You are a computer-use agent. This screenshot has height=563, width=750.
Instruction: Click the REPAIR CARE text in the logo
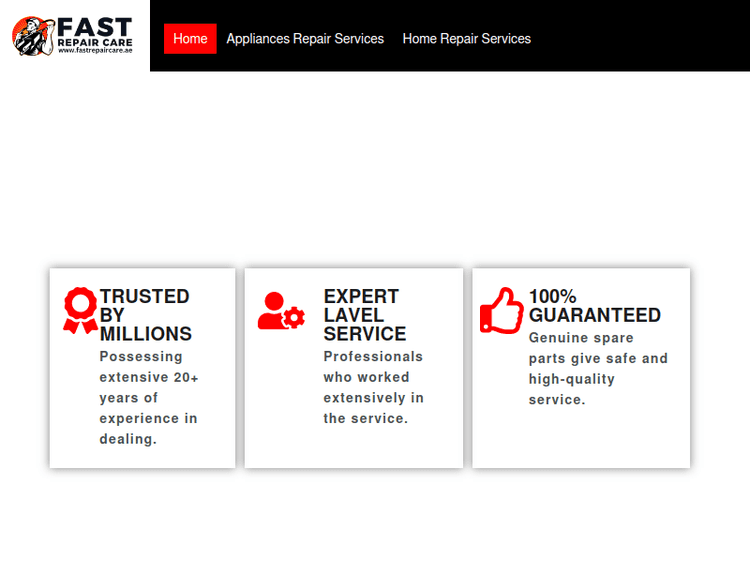pos(94,42)
